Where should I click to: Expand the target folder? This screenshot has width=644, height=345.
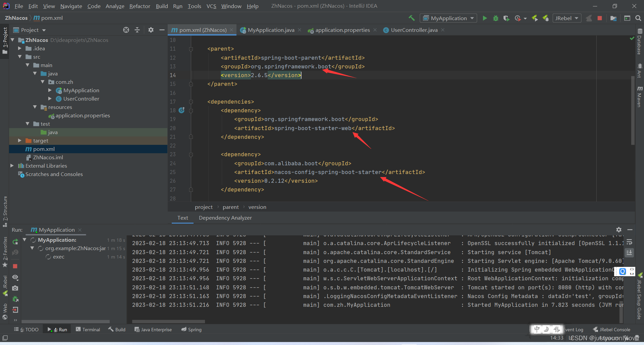(20, 140)
